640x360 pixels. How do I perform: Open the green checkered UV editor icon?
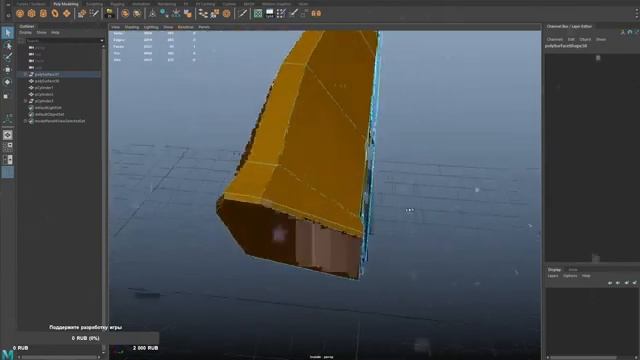point(258,13)
